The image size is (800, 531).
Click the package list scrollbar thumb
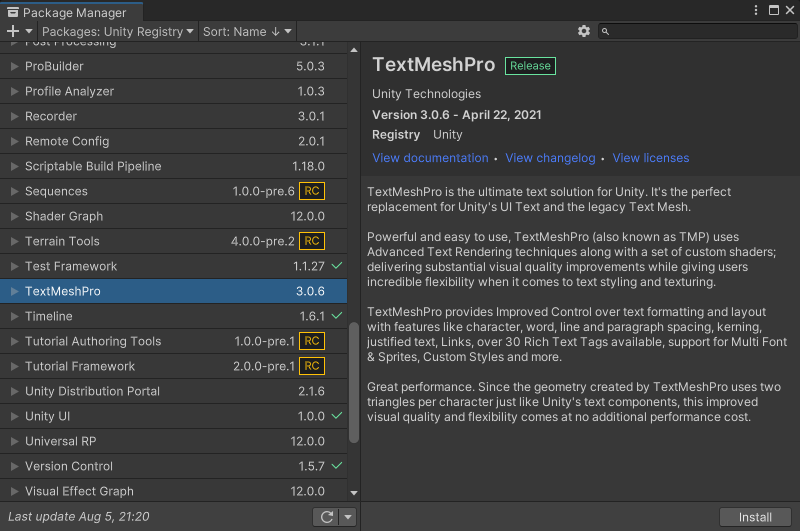354,383
